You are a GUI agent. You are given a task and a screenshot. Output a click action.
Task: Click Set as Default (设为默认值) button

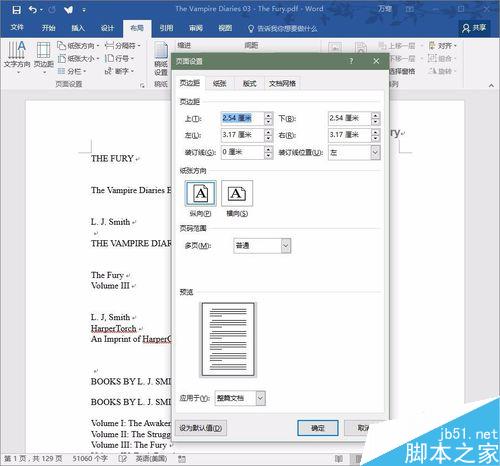pyautogui.click(x=201, y=428)
